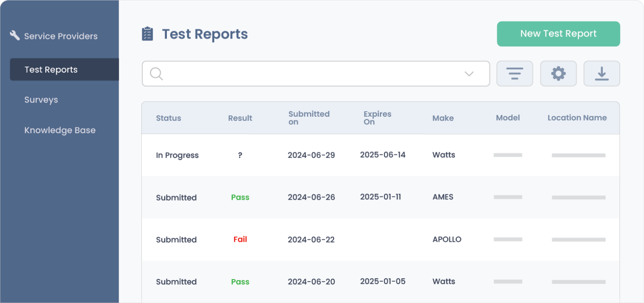Screen dimensions: 644x303
Task: Select Service Providers in the sidebar
Action: 61,36
